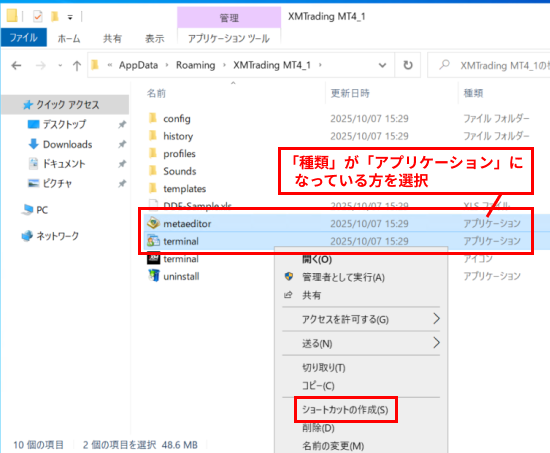The height and width of the screenshot is (453, 550).
Task: Expand the chevron after Roaming breadcrumb
Action: [224, 65]
